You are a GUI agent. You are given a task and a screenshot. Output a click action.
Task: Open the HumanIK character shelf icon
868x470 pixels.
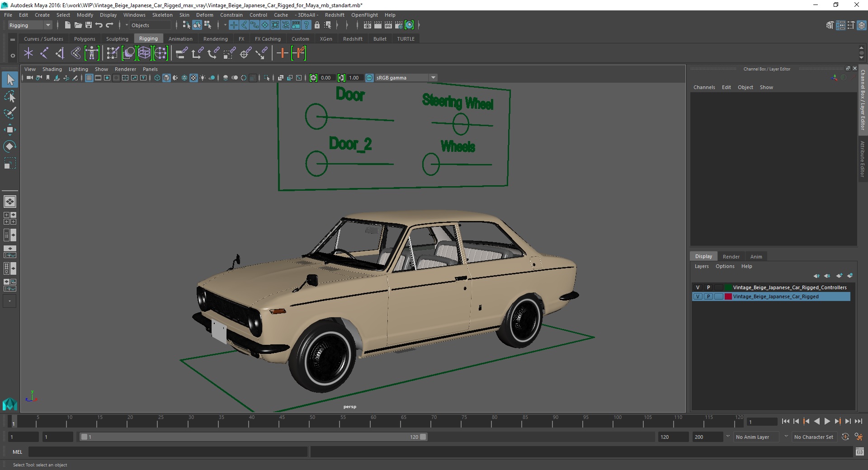92,53
